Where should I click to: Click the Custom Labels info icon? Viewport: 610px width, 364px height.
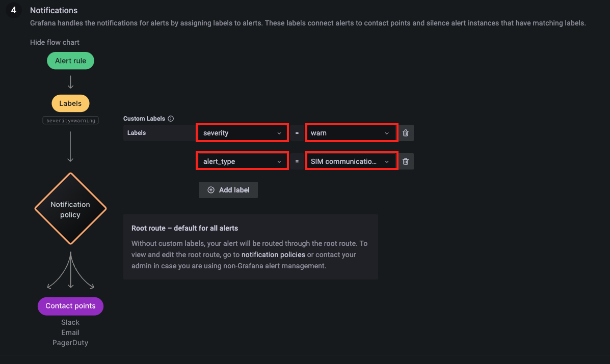[171, 119]
